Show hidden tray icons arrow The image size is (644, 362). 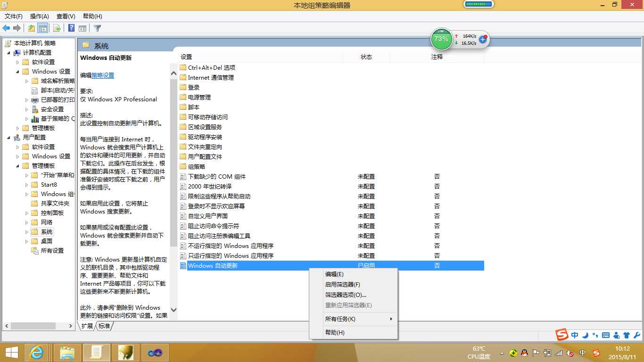click(x=502, y=353)
